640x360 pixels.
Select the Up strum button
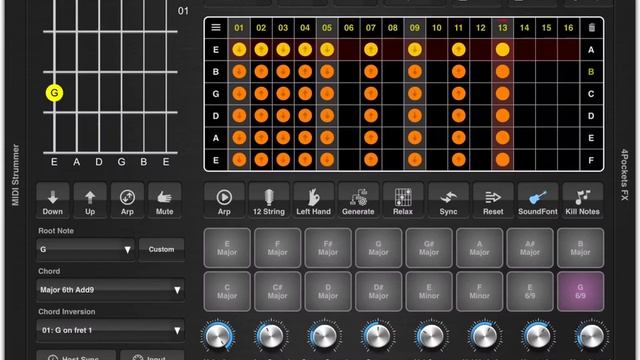pos(90,201)
